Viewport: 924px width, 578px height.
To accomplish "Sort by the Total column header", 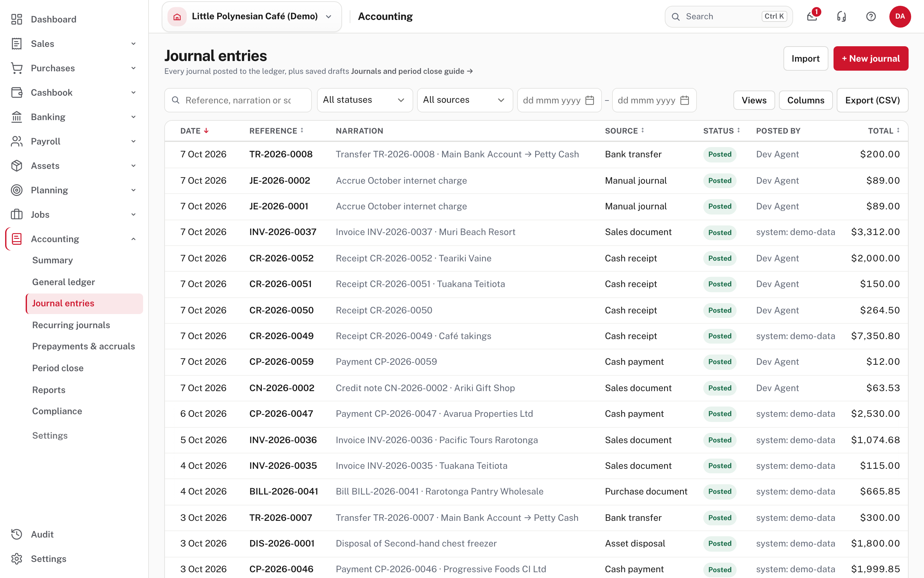I will [884, 131].
